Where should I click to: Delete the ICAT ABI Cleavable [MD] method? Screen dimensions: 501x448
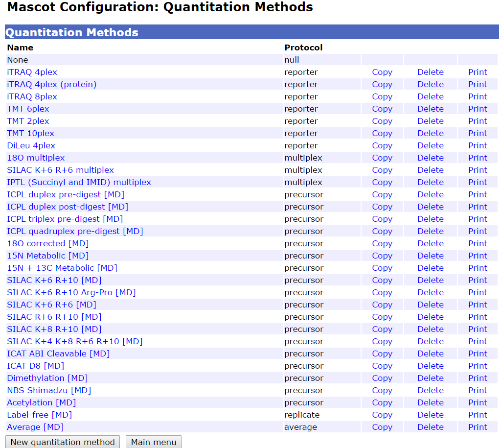tap(431, 354)
